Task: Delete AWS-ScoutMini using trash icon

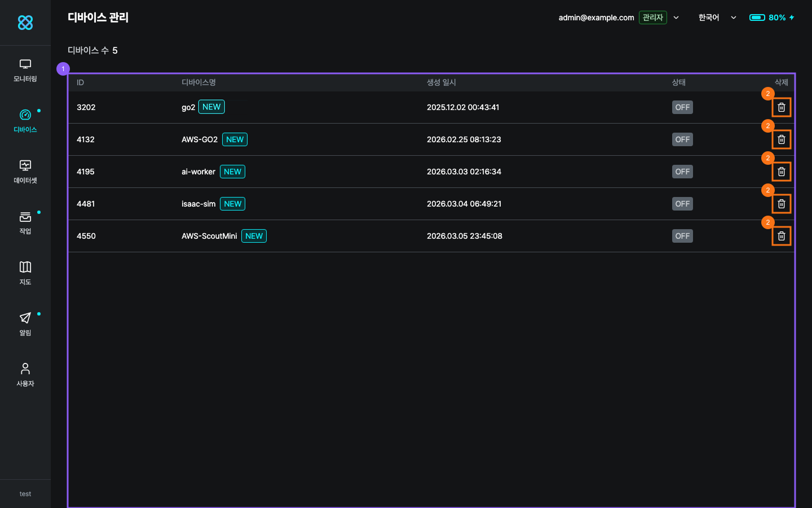Action: (781, 236)
